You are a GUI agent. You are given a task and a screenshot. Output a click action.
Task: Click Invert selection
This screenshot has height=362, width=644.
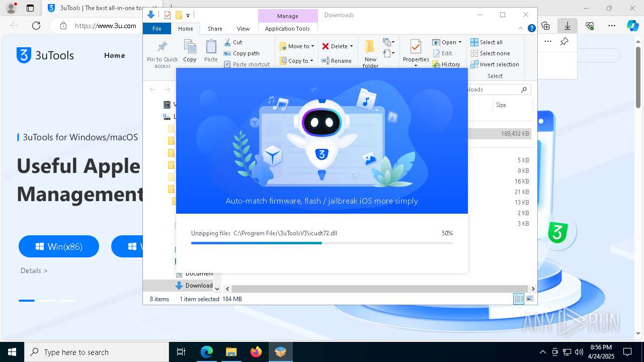pos(495,64)
